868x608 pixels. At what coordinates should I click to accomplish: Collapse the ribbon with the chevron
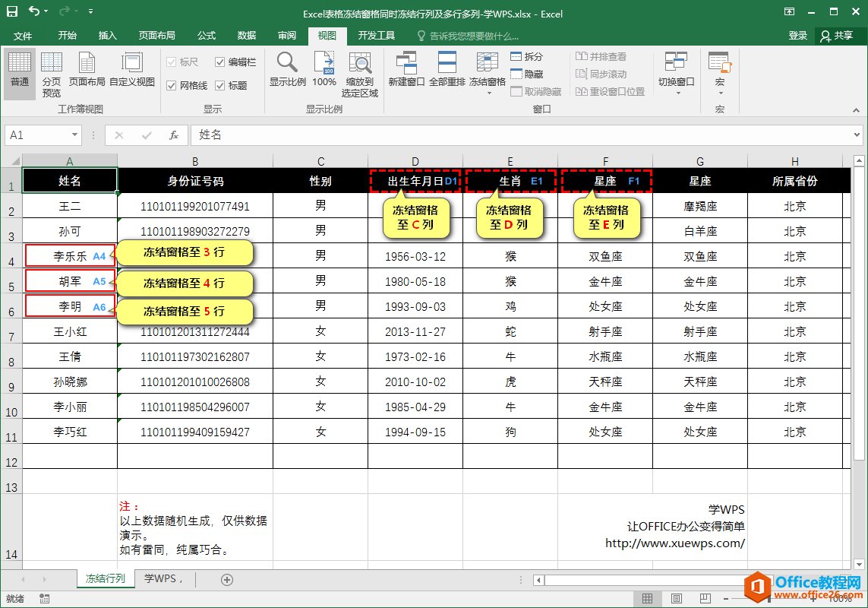tap(857, 110)
